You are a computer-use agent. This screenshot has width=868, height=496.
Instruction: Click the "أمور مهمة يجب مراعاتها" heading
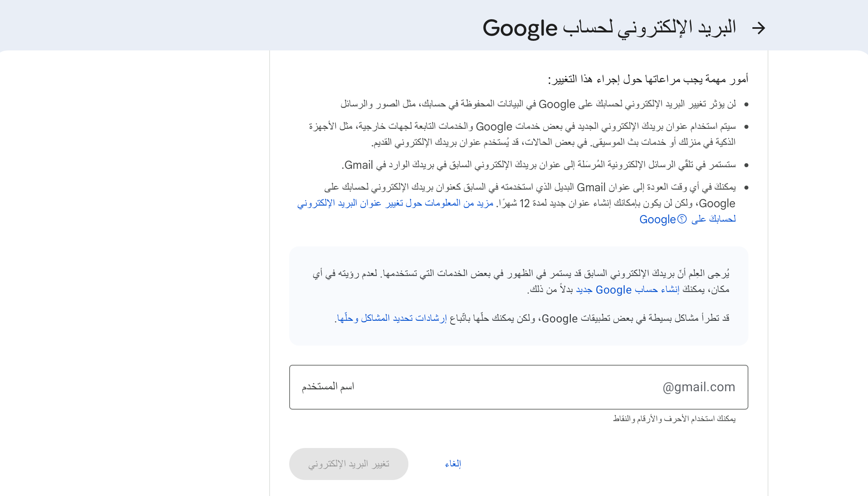pos(648,79)
